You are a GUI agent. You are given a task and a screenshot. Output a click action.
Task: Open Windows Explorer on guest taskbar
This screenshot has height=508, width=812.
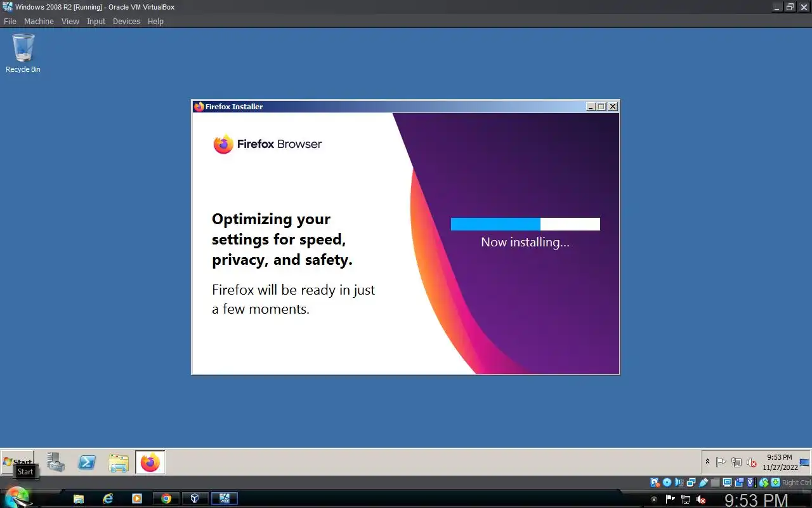click(119, 462)
